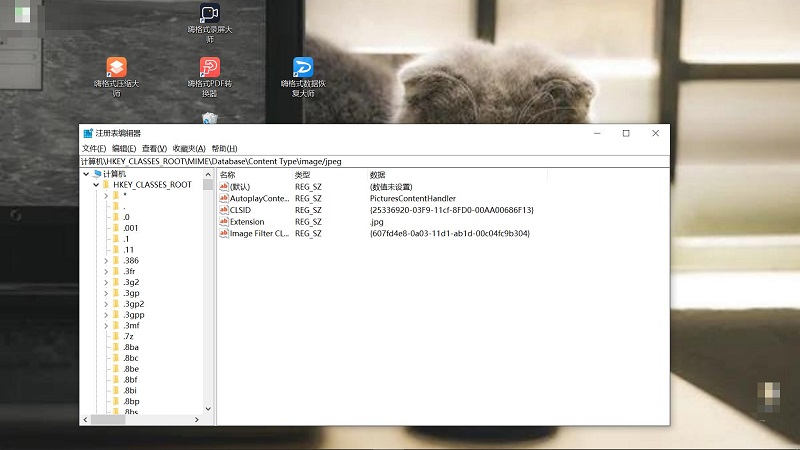Click the 名称 column header
Image resolution: width=800 pixels, height=450 pixels.
228,175
